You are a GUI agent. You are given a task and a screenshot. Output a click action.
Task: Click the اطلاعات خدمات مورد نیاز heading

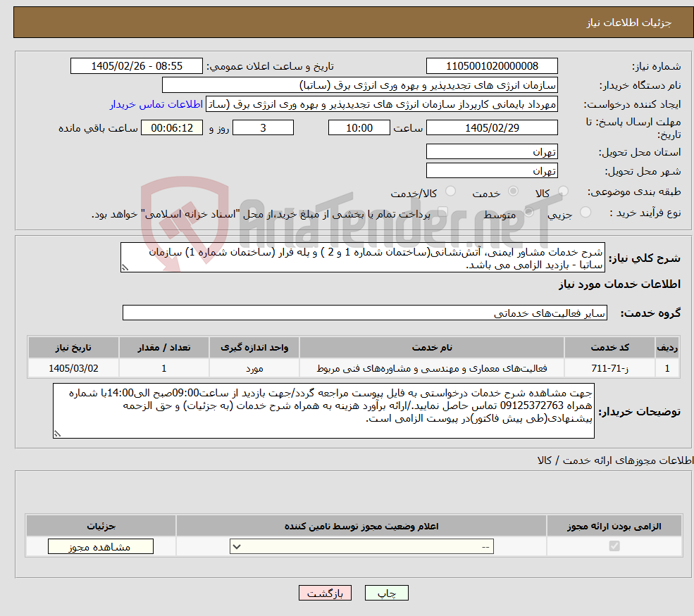[619, 284]
